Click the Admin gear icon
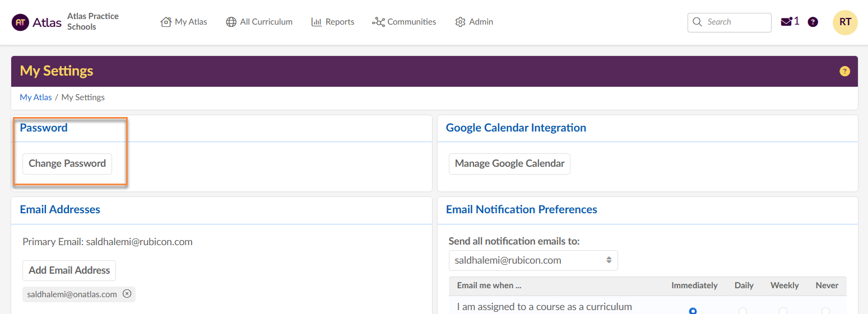This screenshot has width=868, height=314. click(461, 22)
